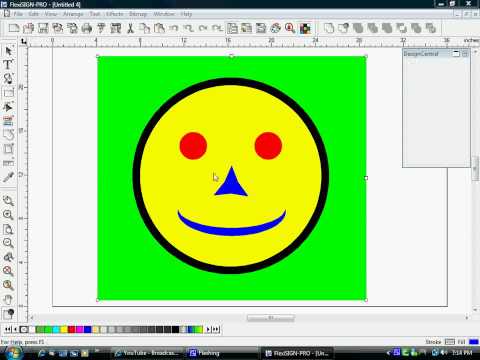Switch to the Flashing taskbar window
The height and width of the screenshot is (360, 480).
coord(205,353)
